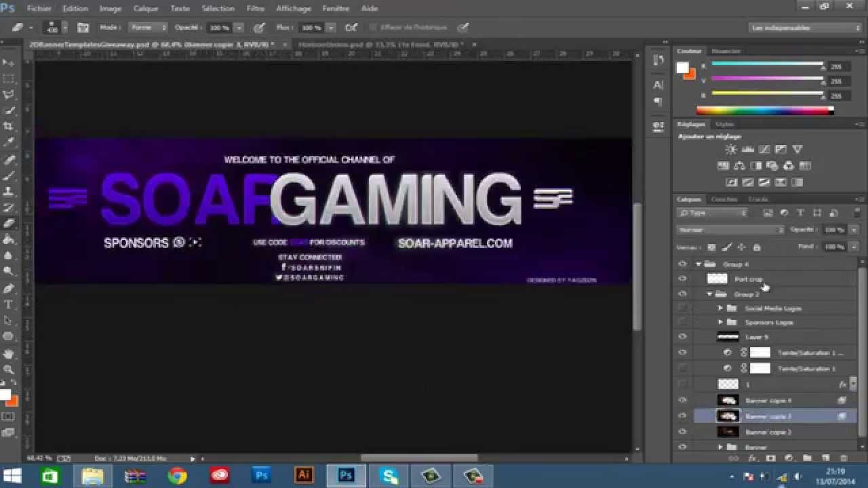Open Chrome from the taskbar

178,476
